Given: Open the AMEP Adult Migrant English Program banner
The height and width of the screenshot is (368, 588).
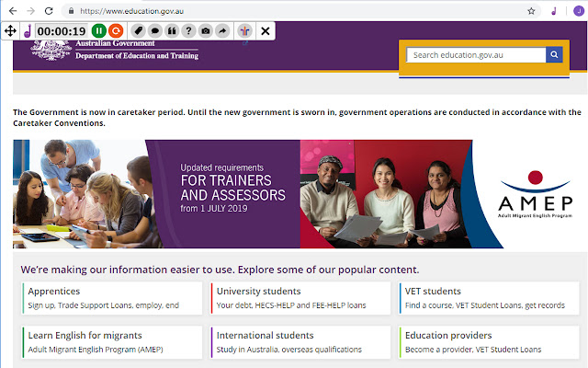Looking at the screenshot, I should pos(444,194).
